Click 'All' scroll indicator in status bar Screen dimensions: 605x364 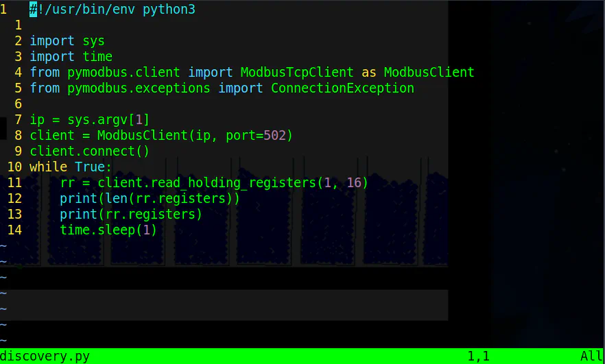click(x=591, y=356)
